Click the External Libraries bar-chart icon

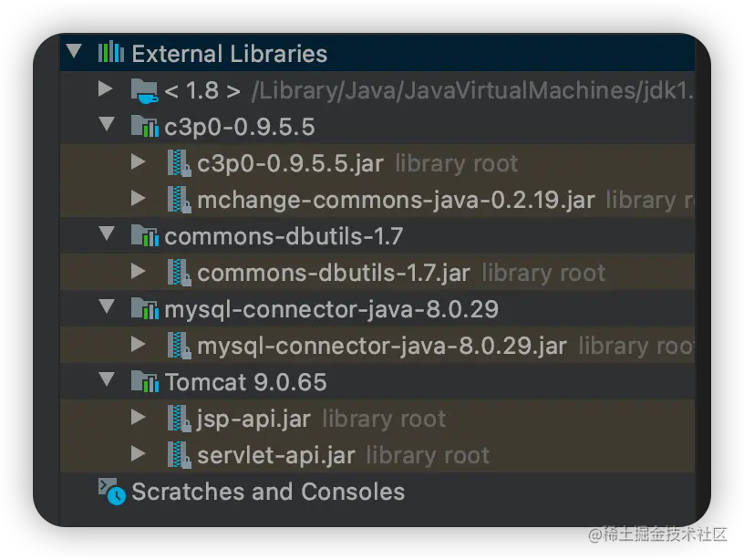click(111, 53)
